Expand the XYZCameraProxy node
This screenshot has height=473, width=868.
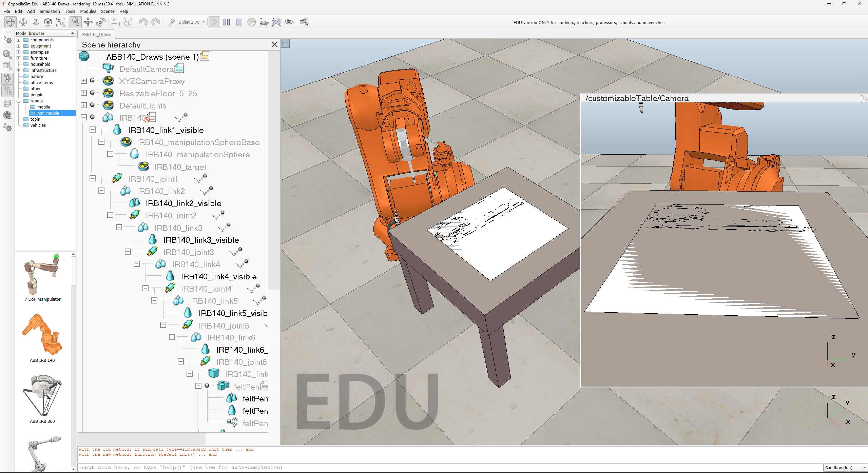coord(84,81)
